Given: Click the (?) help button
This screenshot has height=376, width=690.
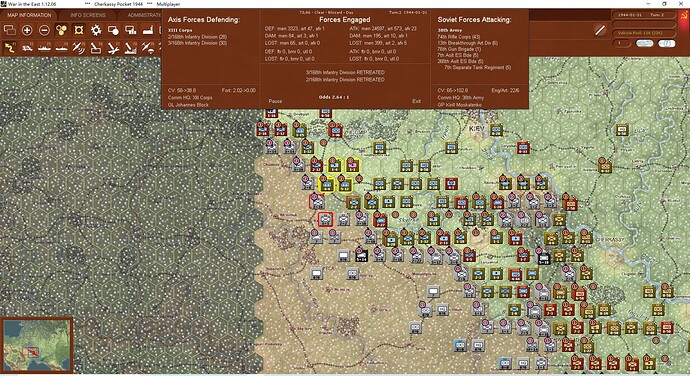Looking at the screenshot, I should pyautogui.click(x=666, y=43).
